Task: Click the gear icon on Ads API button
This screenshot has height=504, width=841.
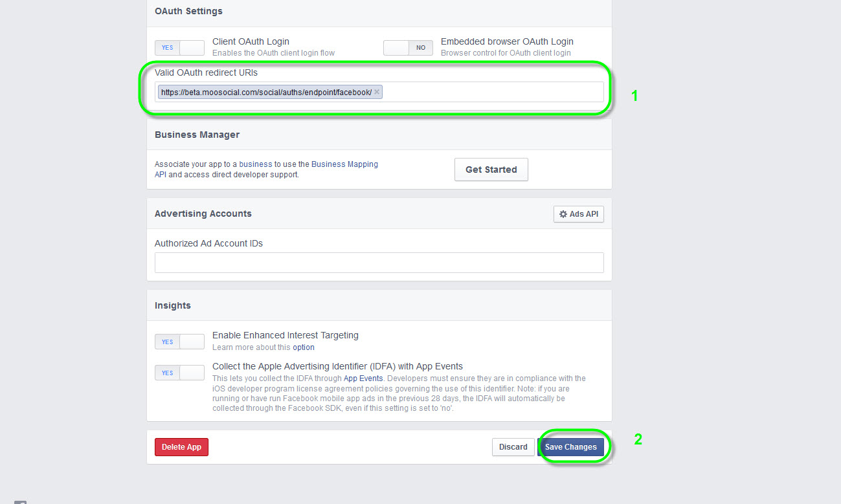Action: pyautogui.click(x=563, y=214)
